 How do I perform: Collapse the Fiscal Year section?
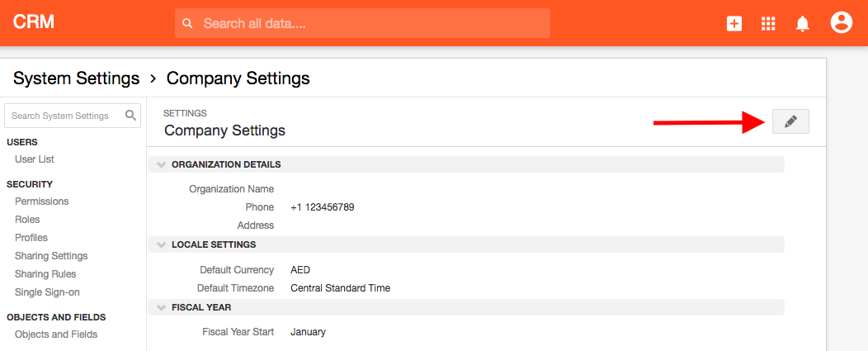161,307
